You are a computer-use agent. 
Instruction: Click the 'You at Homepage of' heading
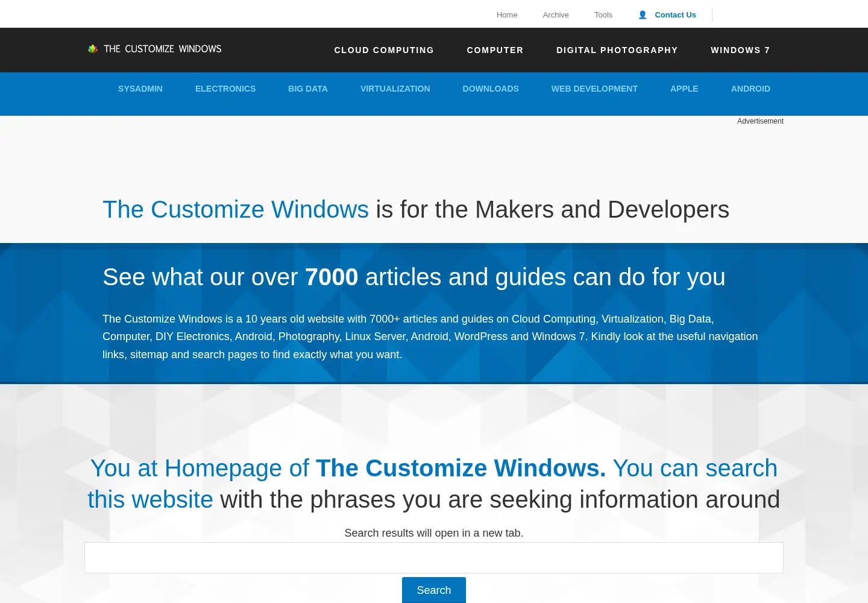(x=434, y=484)
